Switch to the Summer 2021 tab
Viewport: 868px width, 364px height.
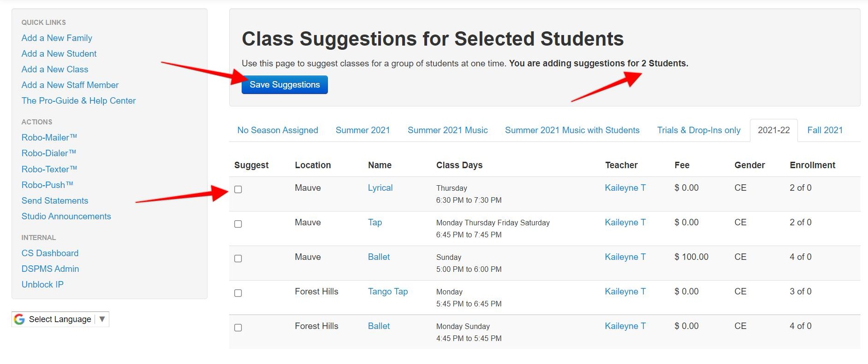363,130
